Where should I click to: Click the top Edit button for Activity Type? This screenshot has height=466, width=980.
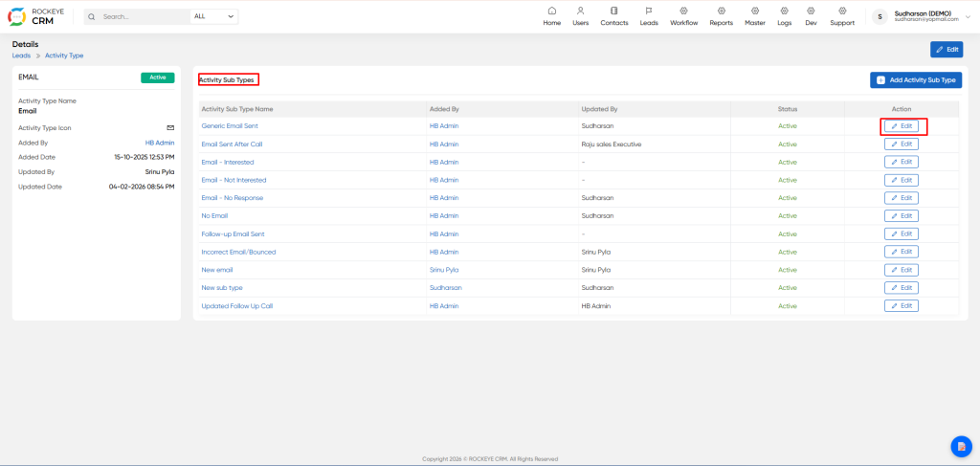coord(947,50)
